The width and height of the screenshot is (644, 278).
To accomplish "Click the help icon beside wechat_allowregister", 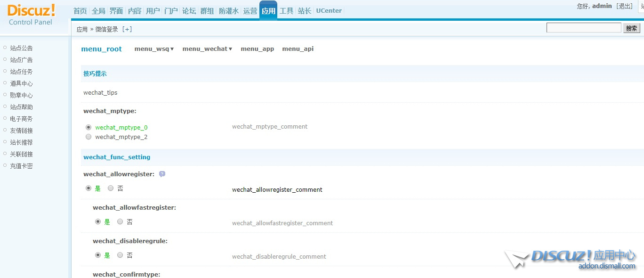I will point(162,174).
